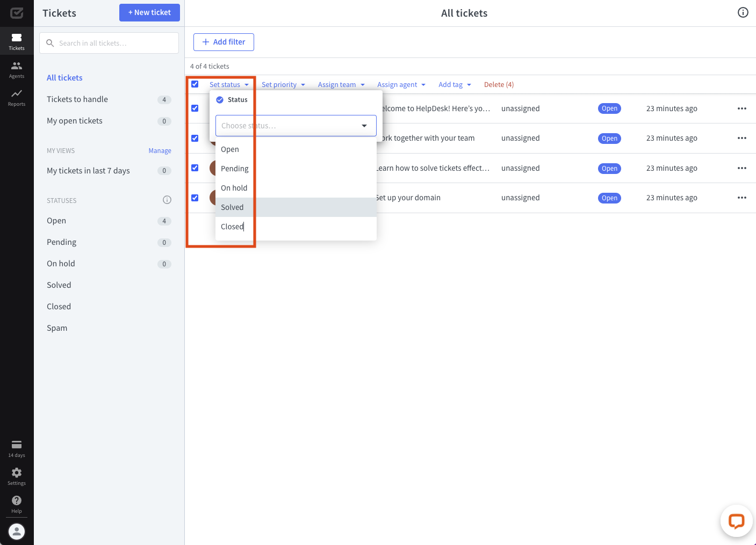
Task: Click the Manage views link
Action: [160, 151]
